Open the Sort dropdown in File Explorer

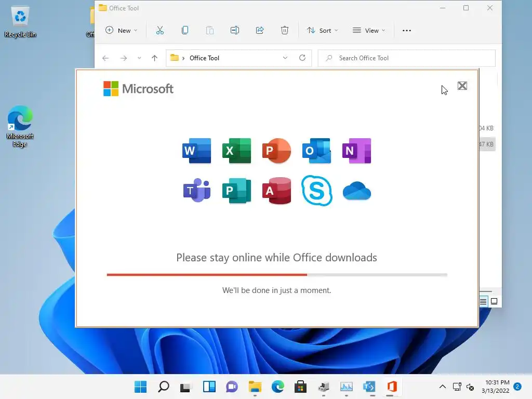[322, 30]
